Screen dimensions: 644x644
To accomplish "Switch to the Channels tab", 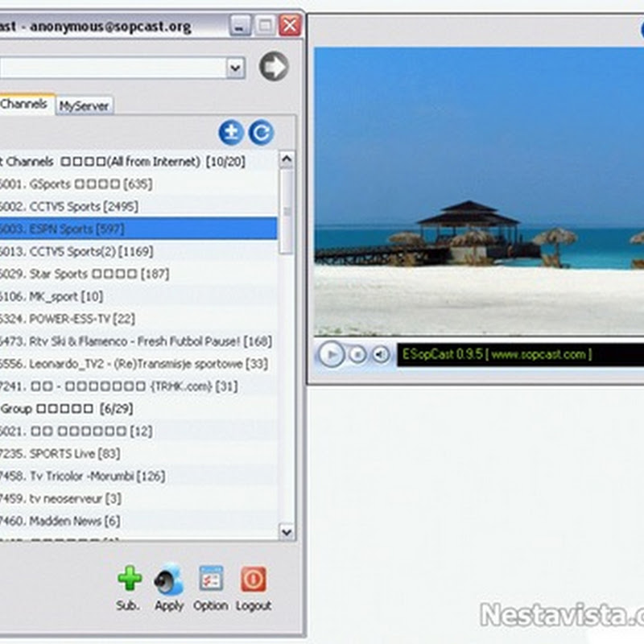I will coord(24,104).
